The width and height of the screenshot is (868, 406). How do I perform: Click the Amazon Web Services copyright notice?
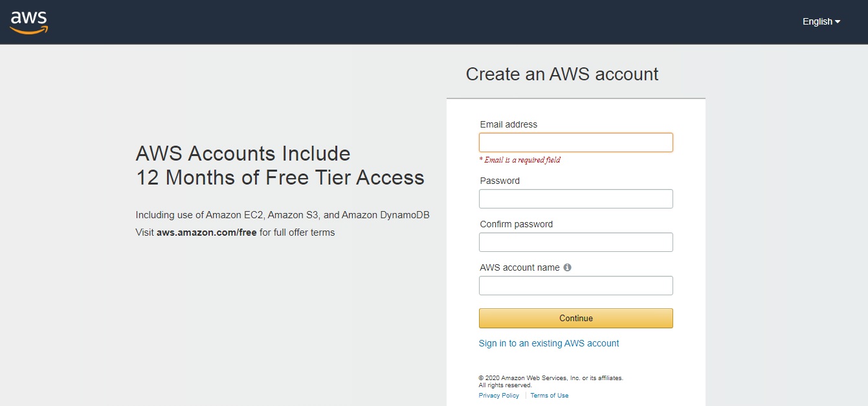coord(550,378)
